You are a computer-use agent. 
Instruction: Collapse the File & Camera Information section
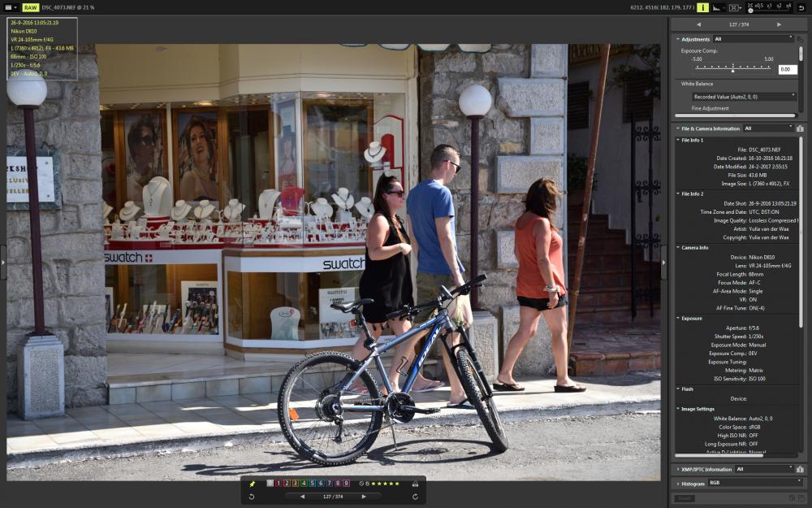(678, 128)
